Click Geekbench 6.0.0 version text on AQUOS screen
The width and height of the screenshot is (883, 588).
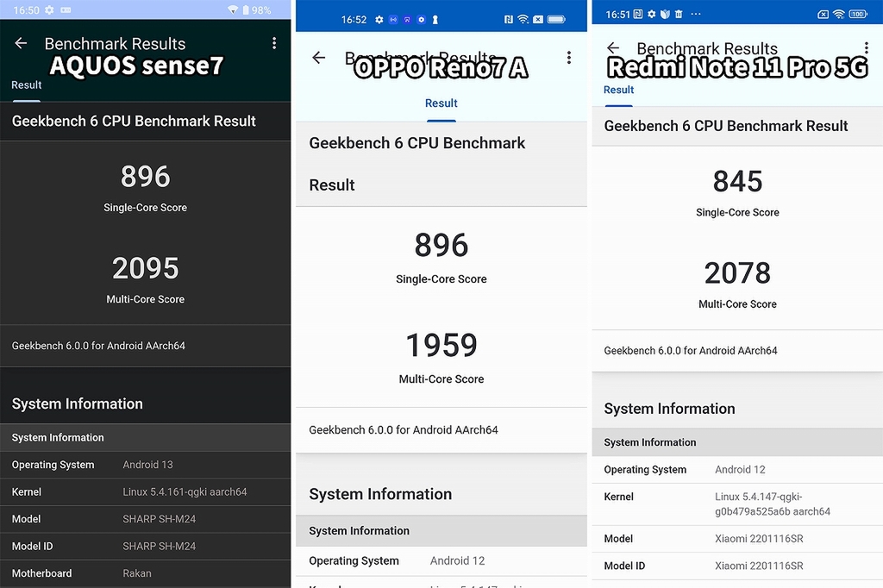(x=98, y=346)
